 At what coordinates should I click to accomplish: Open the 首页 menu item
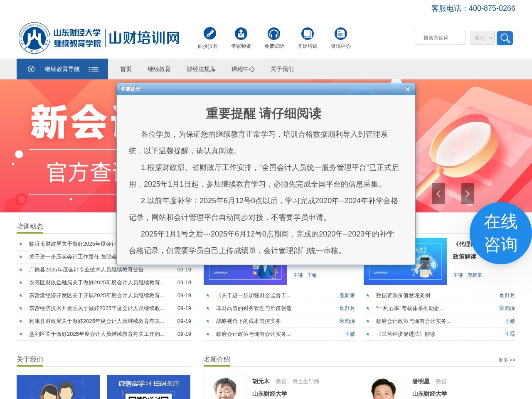[125, 69]
